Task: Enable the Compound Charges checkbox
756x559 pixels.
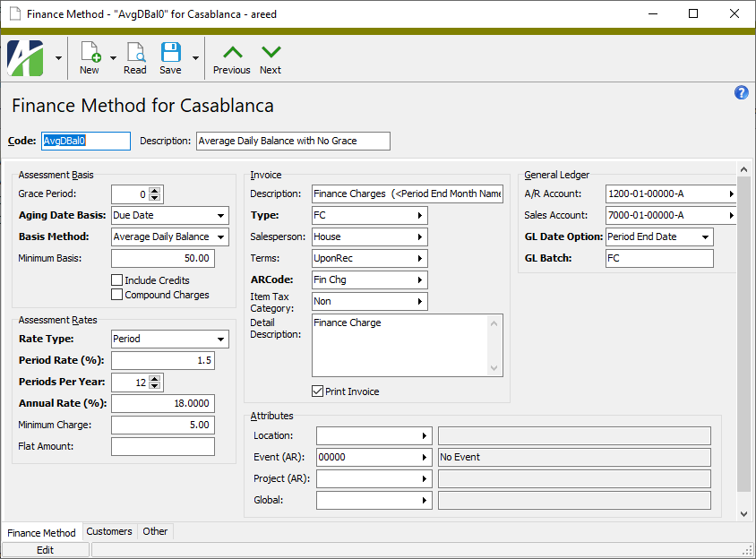Action: (x=116, y=295)
